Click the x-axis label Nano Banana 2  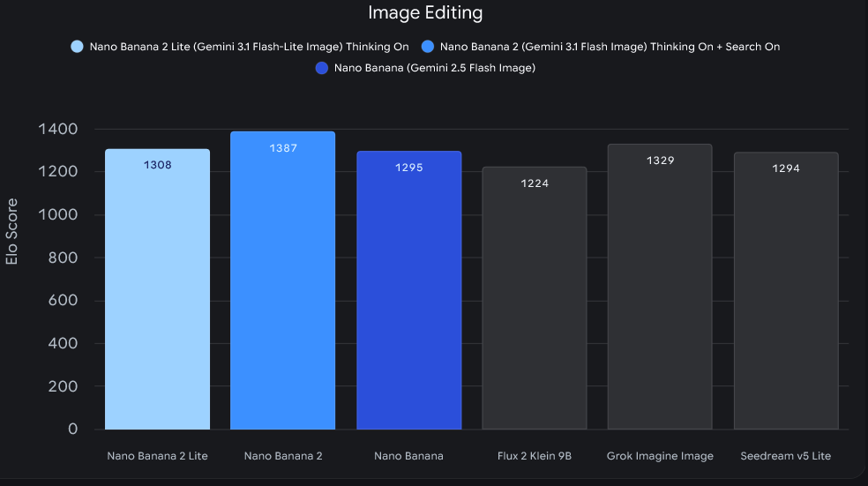point(283,456)
